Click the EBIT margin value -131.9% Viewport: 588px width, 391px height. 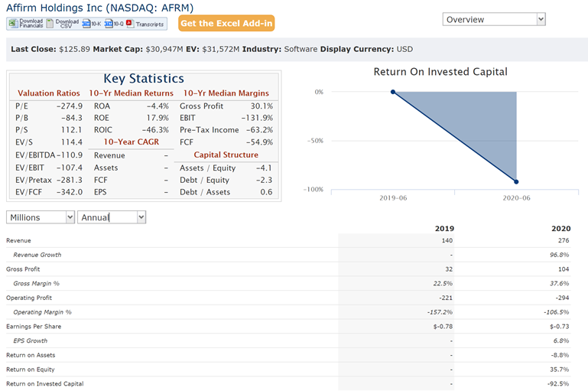click(x=257, y=118)
